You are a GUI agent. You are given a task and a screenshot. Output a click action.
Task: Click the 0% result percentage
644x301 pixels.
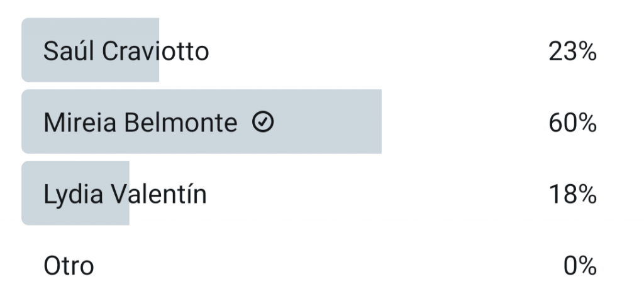pos(579,266)
